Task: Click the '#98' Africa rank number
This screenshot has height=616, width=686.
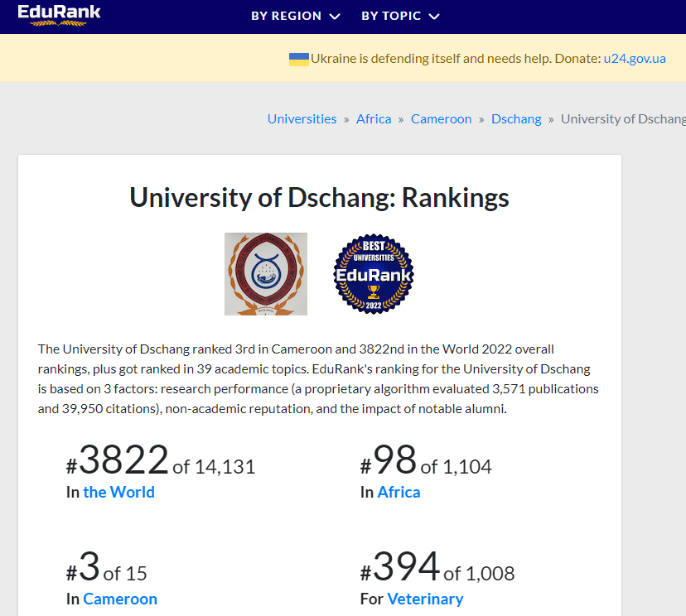Action: pyautogui.click(x=388, y=460)
